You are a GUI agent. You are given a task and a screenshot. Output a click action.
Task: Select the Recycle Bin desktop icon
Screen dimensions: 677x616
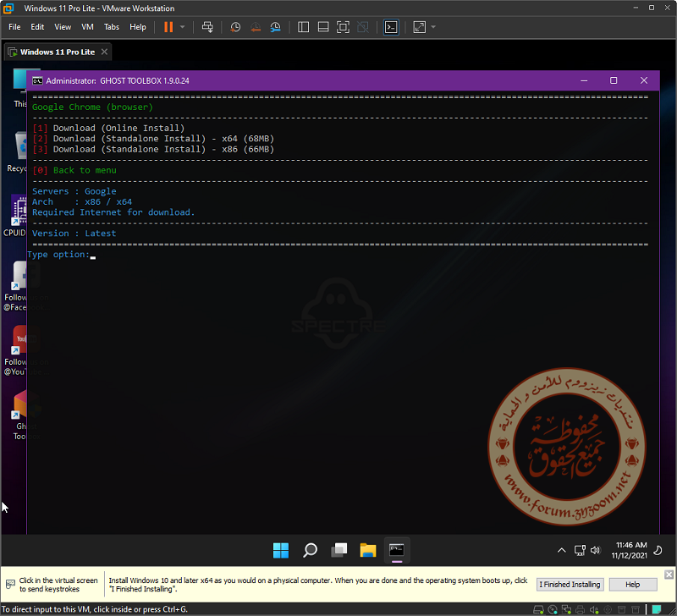click(16, 152)
